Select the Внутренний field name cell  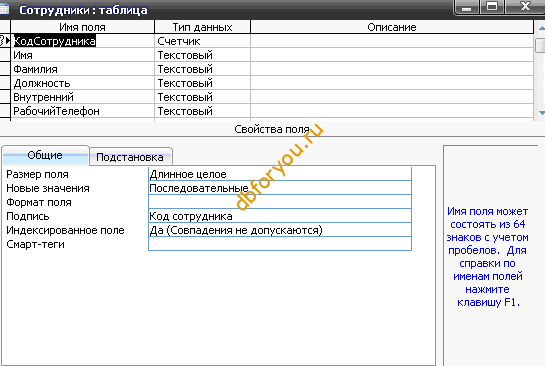[83, 97]
